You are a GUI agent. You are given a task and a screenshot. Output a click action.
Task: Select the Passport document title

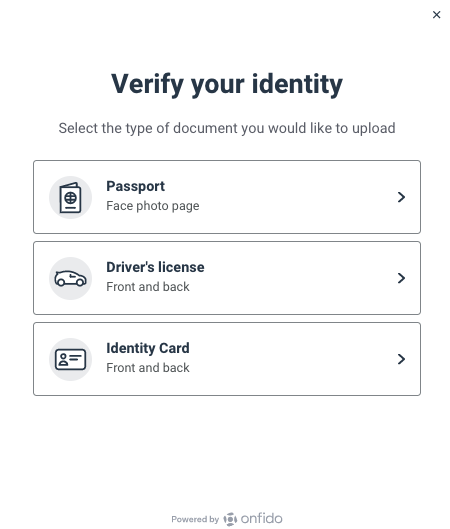tap(136, 186)
